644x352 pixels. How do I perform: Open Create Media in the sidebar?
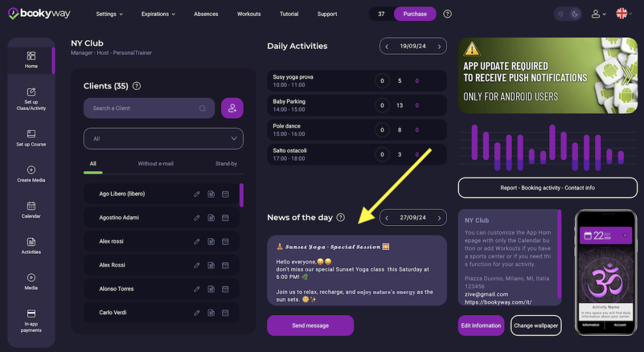click(31, 174)
